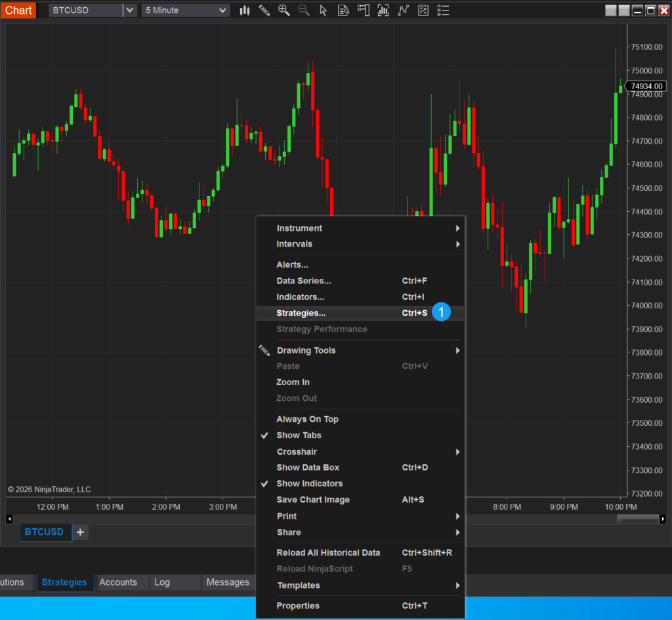Click the Properties list icon in toolbar
This screenshot has width=672, height=620.
[444, 10]
